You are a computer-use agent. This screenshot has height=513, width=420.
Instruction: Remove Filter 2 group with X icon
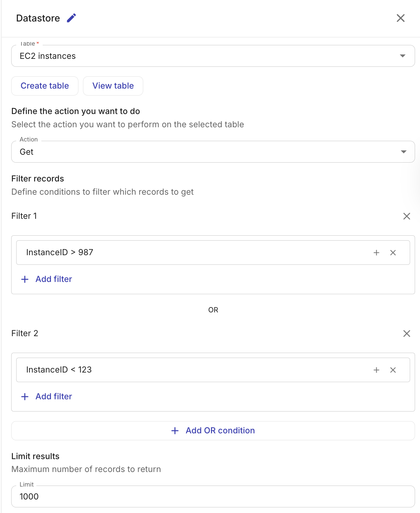point(406,334)
